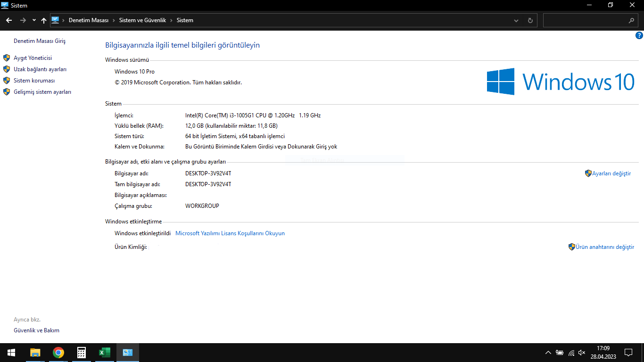Click the 64 bit İşletim Sistemi text
Viewport: 644px width, 362px height.
point(235,136)
